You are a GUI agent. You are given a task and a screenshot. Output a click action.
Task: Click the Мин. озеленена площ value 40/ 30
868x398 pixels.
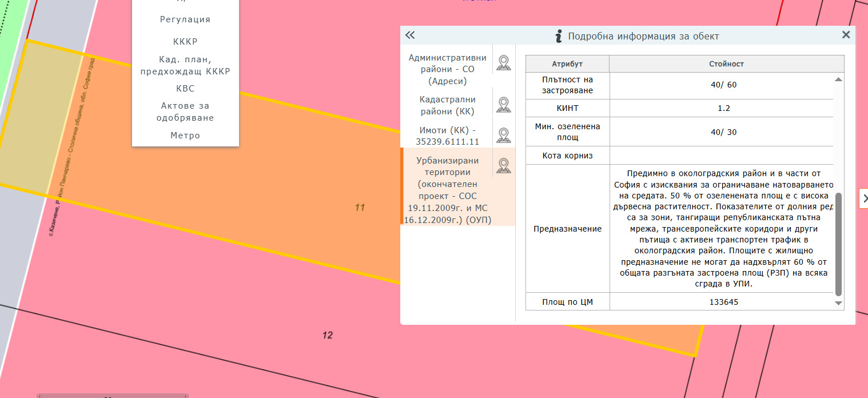[723, 132]
